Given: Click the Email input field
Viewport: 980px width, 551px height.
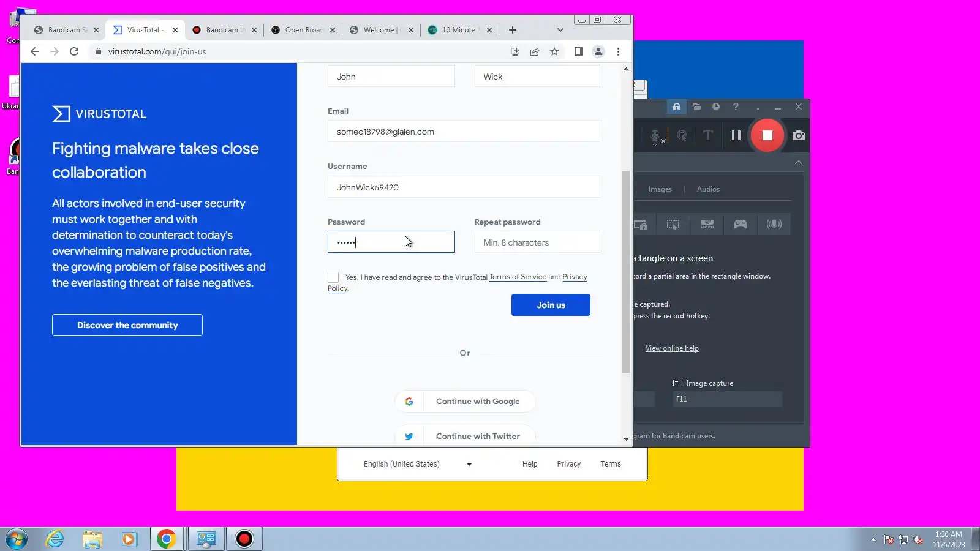Looking at the screenshot, I should 464,132.
